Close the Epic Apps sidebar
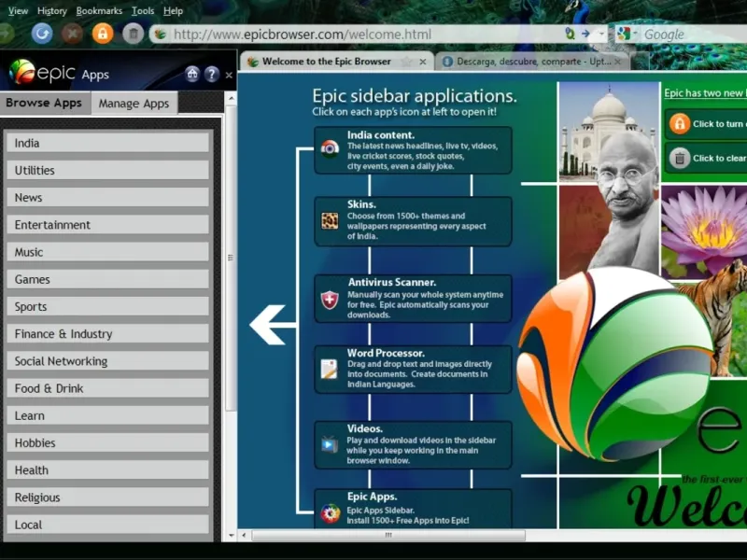 (229, 75)
